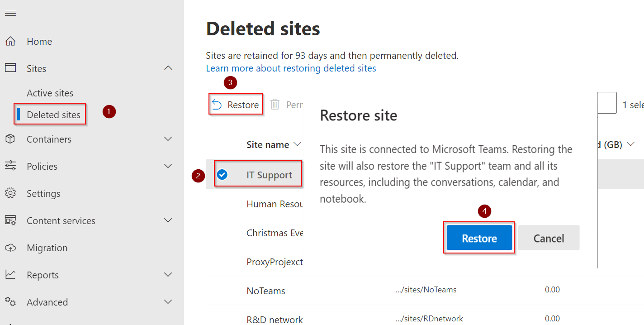This screenshot has height=325, width=644.
Task: Click the Containers cube icon
Action: pos(11,139)
